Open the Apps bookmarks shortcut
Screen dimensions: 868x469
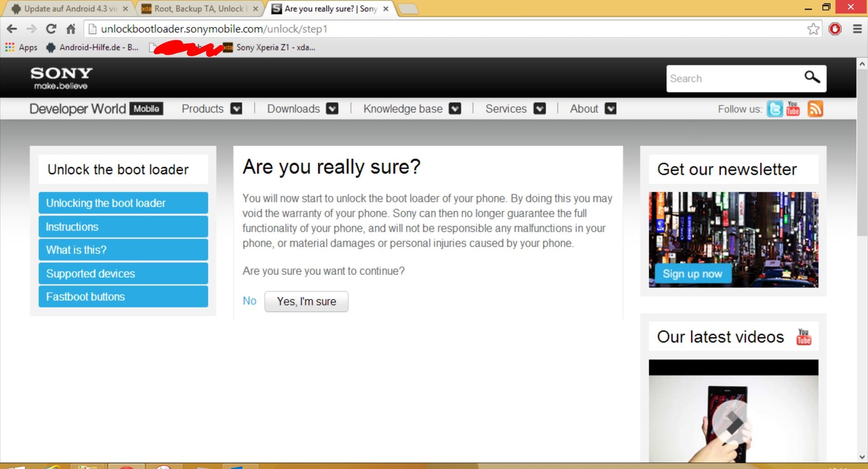point(21,47)
